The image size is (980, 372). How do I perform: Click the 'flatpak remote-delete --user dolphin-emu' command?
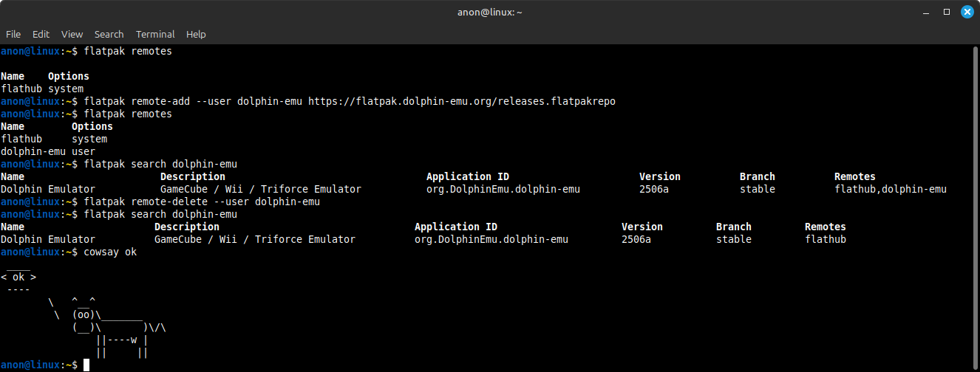pos(202,201)
